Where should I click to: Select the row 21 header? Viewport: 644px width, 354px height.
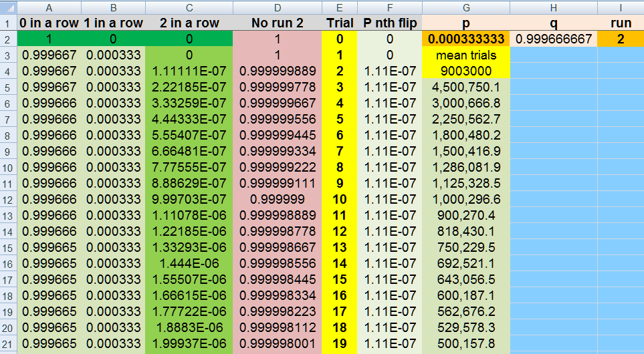[8, 344]
